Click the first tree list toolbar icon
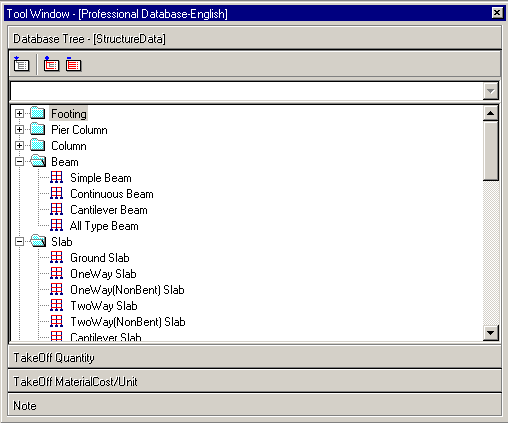Screen dimensions: 508x423 pos(22,64)
